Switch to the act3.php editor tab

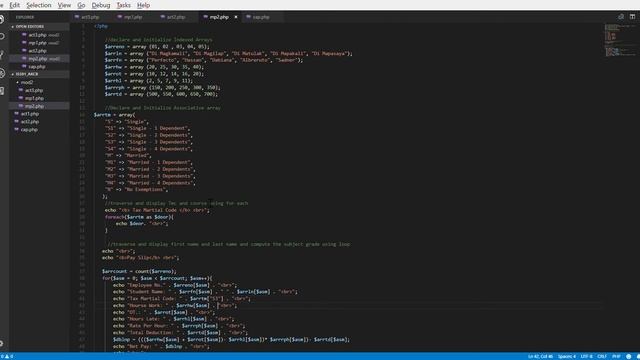tap(91, 17)
